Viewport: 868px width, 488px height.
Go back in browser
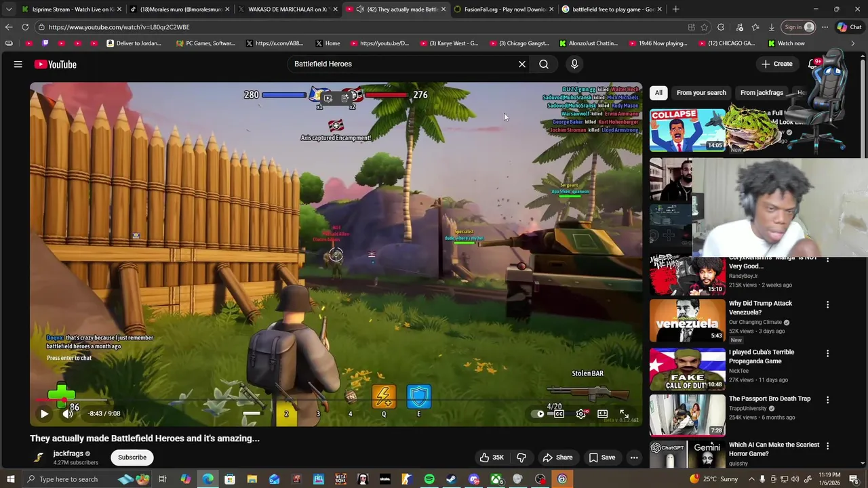(x=8, y=27)
